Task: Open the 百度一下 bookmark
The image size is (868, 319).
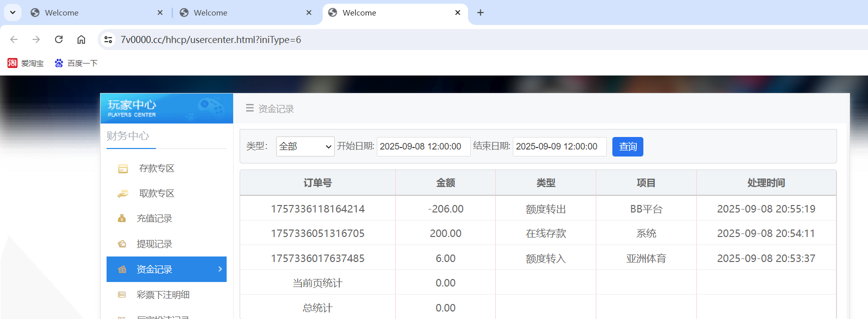Action: tap(76, 63)
